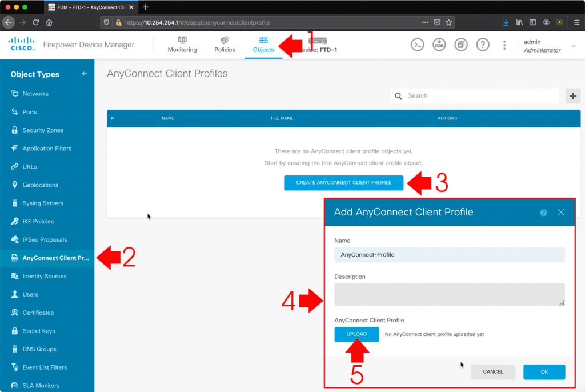Open dialog help question mark icon
This screenshot has height=392, width=585.
tap(543, 213)
